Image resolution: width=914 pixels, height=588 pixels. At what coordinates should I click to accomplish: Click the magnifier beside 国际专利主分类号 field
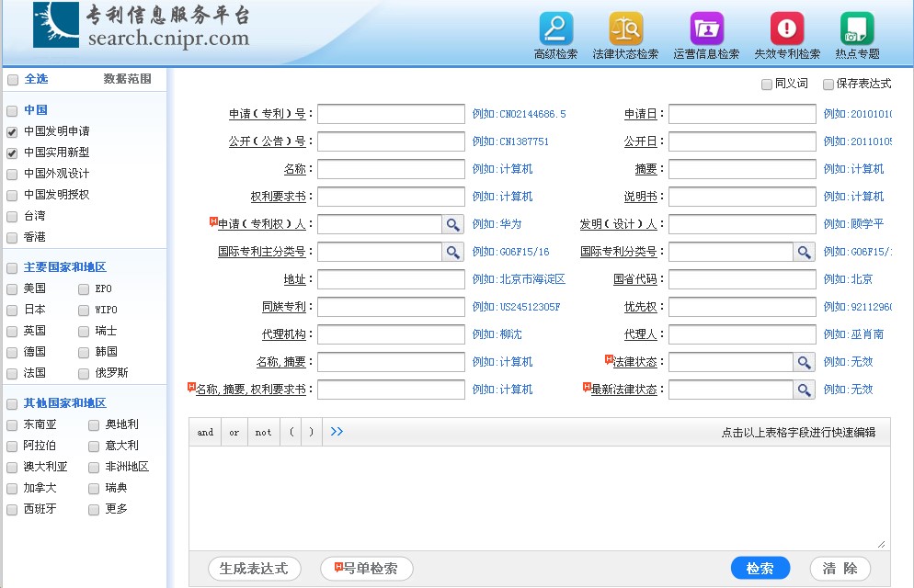pos(453,252)
